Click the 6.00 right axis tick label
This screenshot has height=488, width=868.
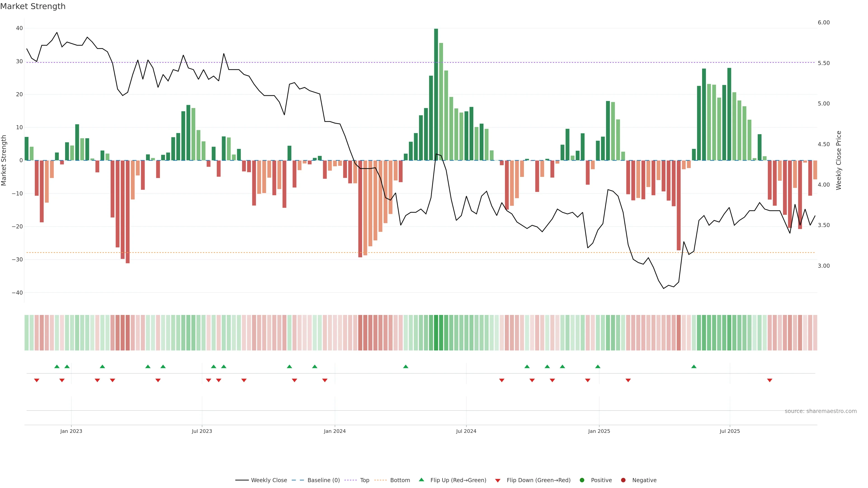[823, 23]
